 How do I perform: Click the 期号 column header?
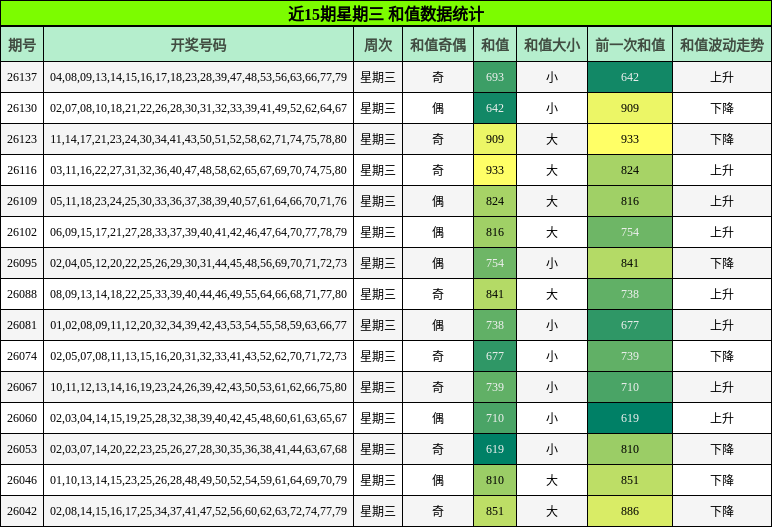tap(22, 45)
